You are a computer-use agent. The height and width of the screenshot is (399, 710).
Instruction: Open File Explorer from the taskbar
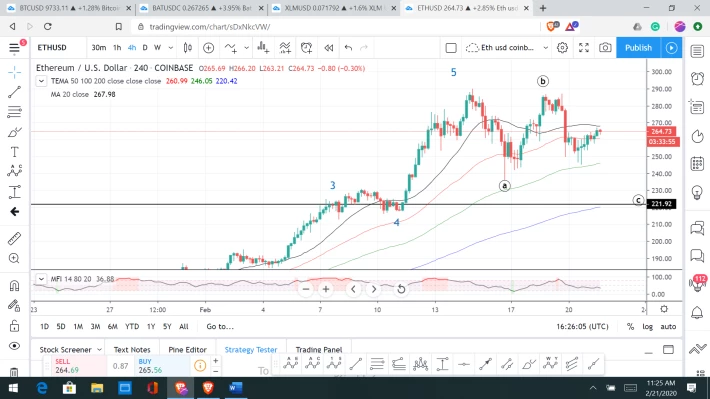(x=97, y=388)
